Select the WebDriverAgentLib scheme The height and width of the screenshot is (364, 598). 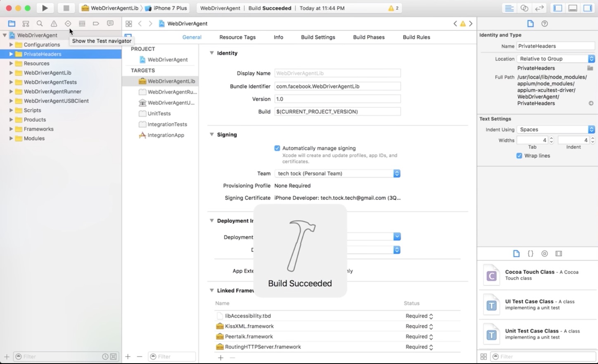tap(110, 8)
